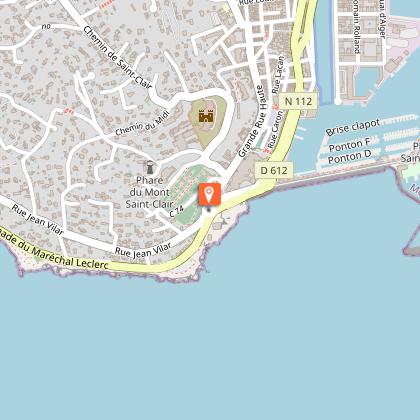The width and height of the screenshot is (420, 420).
Task: Click the Rue Caron street label
Action: coord(276,130)
